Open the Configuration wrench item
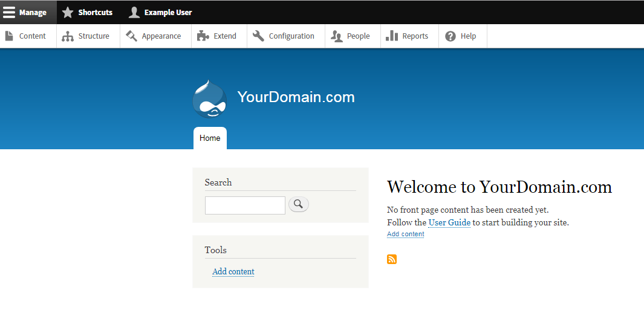This screenshot has height=313, width=644. coord(286,36)
